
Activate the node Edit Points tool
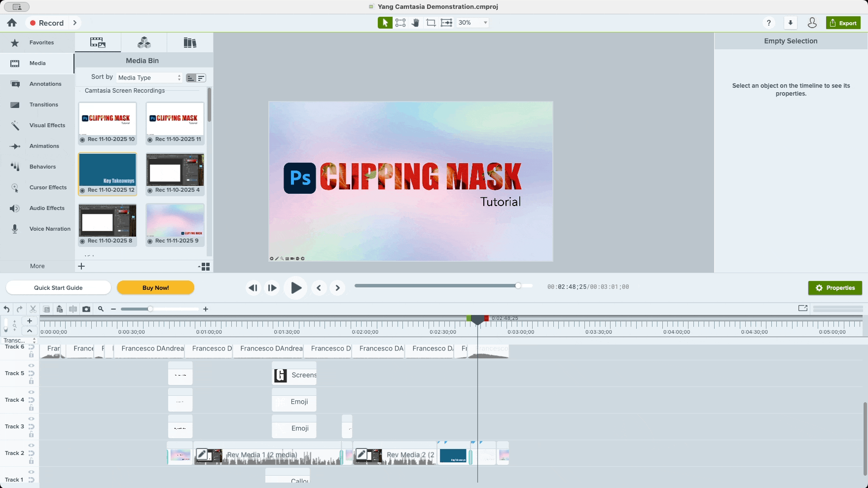coord(400,23)
